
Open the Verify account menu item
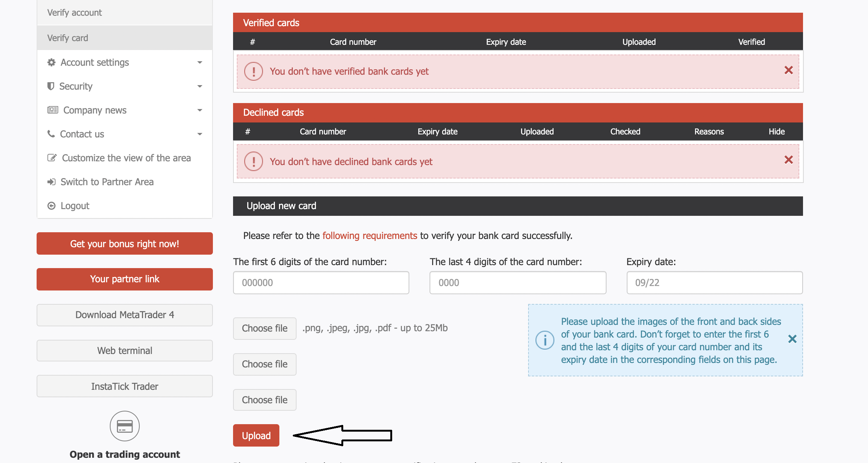75,13
